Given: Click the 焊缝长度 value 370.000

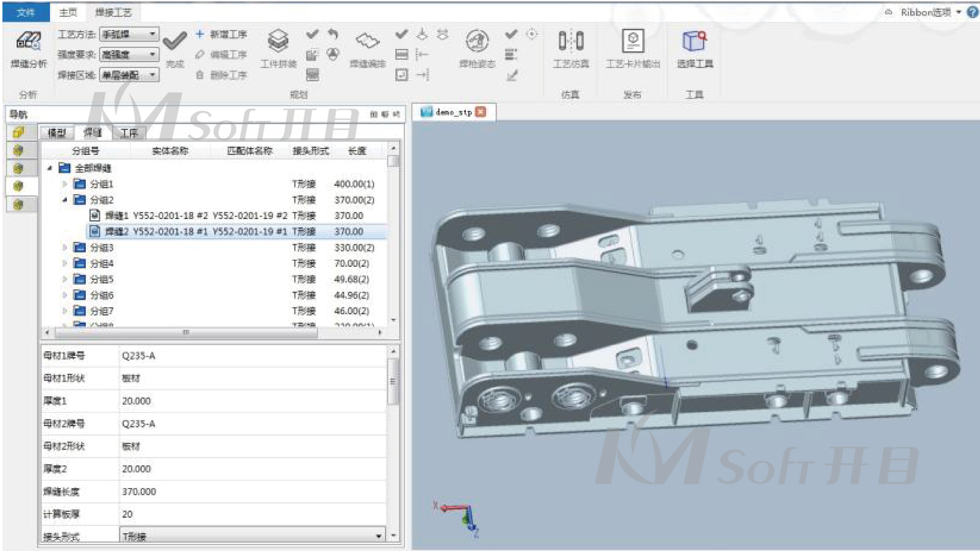Looking at the screenshot, I should [x=139, y=492].
